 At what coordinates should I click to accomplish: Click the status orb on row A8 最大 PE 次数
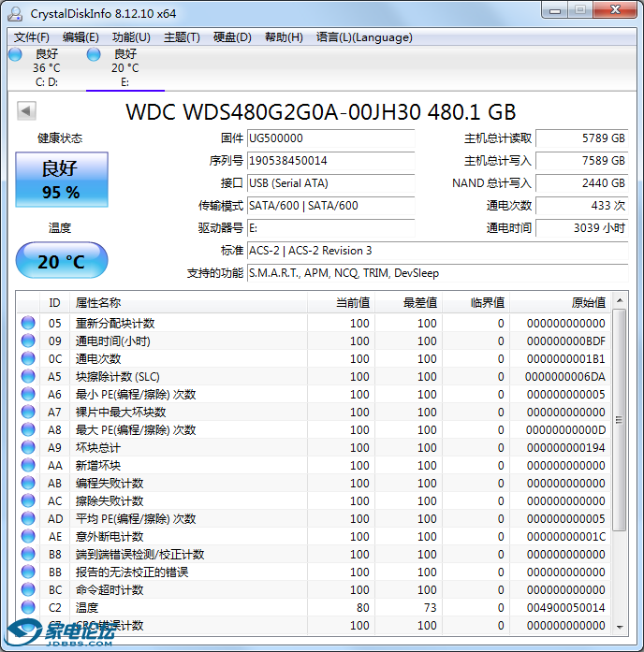click(28, 429)
